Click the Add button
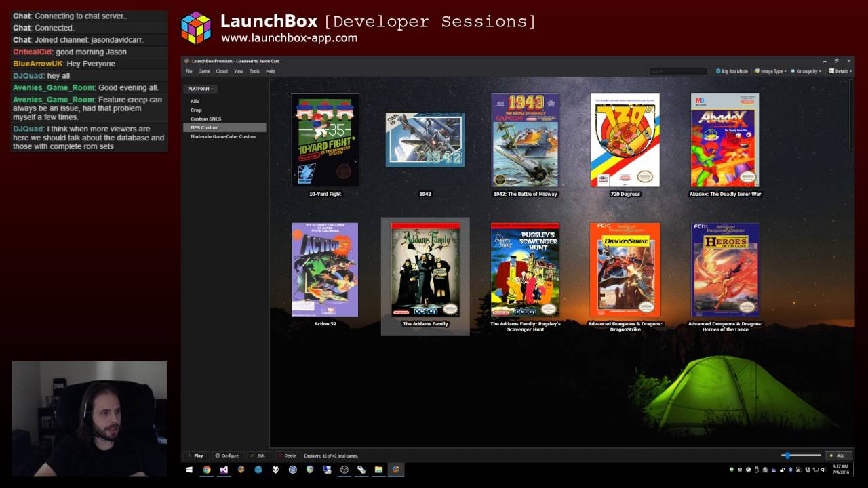 point(838,455)
